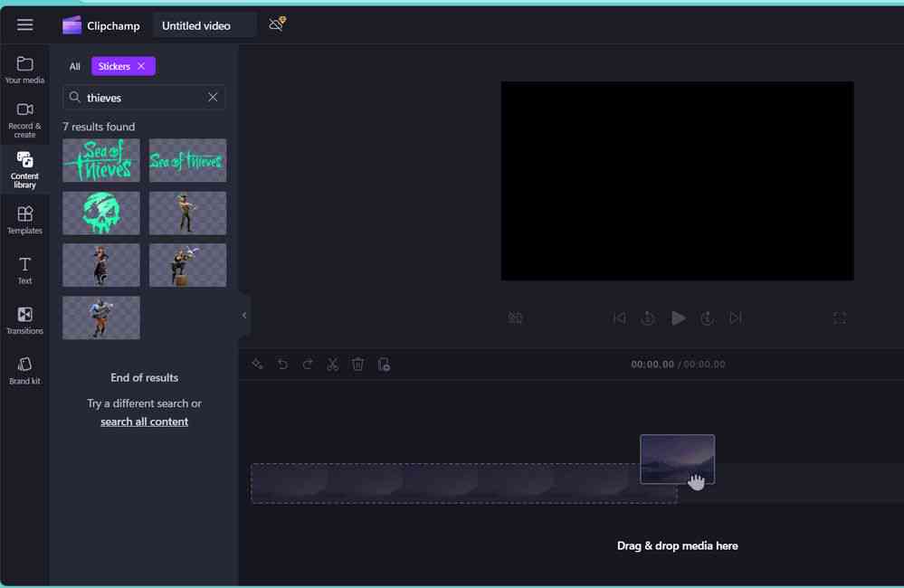This screenshot has width=904, height=588.
Task: Select the single-line Sea of Thieves sticker
Action: (187, 160)
